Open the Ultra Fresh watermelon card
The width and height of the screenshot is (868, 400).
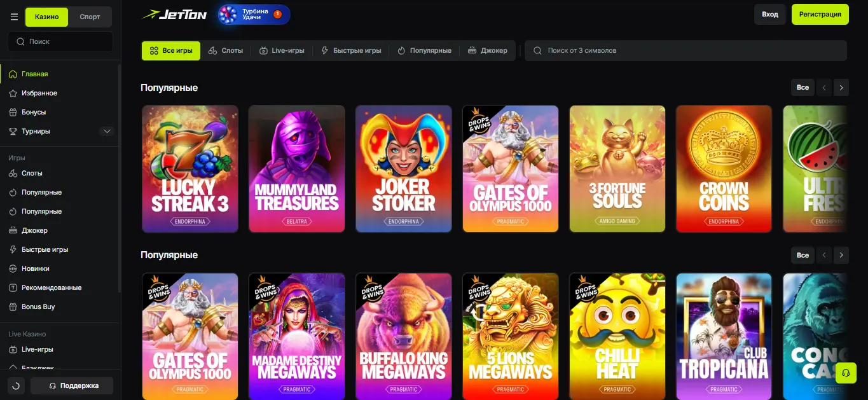click(816, 169)
